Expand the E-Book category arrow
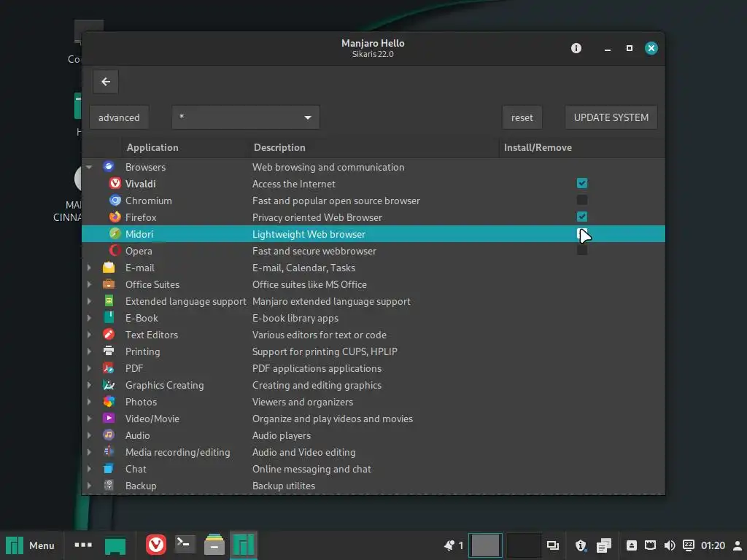Image resolution: width=747 pixels, height=560 pixels. [x=89, y=318]
